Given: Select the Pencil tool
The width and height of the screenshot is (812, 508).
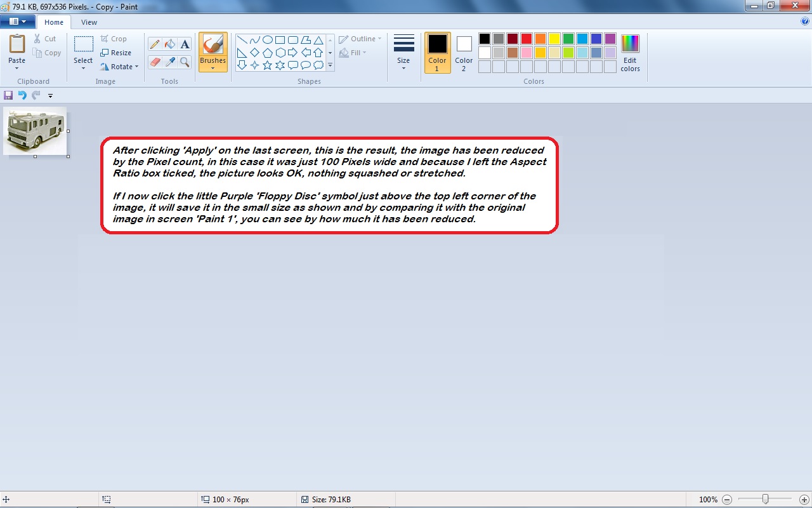Looking at the screenshot, I should pos(155,44).
